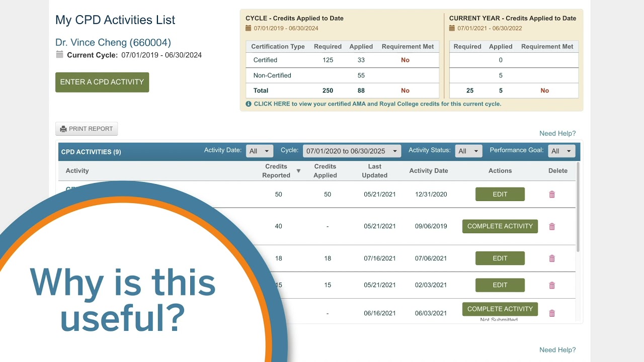644x362 pixels.
Task: Remove the 07/06/2021 activity with its trash icon
Action: point(552,258)
